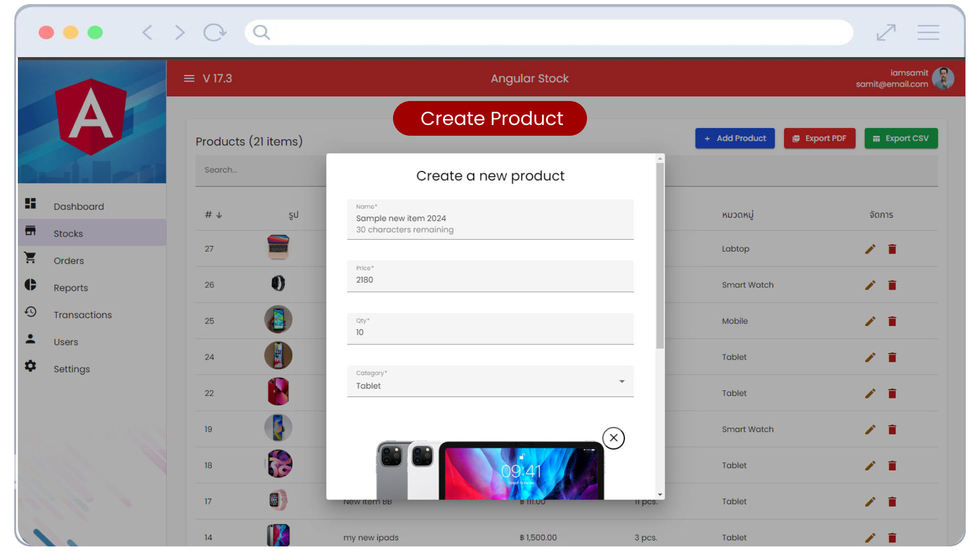Open Orders in the sidebar

[92, 260]
